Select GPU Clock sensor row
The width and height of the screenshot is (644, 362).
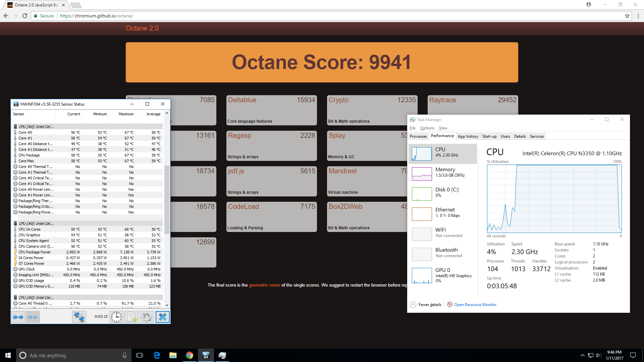click(87, 269)
